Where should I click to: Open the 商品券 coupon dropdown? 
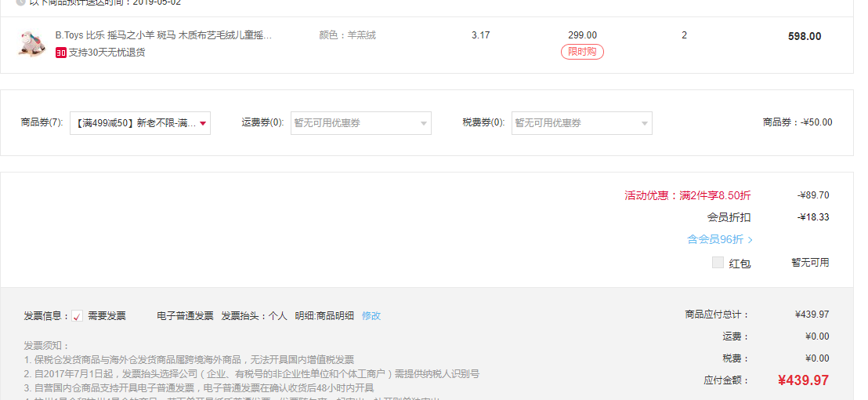(x=140, y=123)
